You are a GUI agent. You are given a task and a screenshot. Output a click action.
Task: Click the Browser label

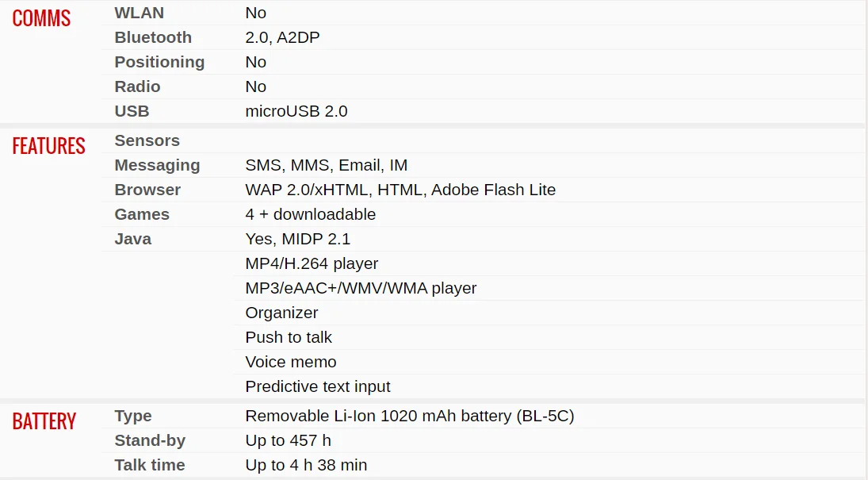click(x=147, y=190)
